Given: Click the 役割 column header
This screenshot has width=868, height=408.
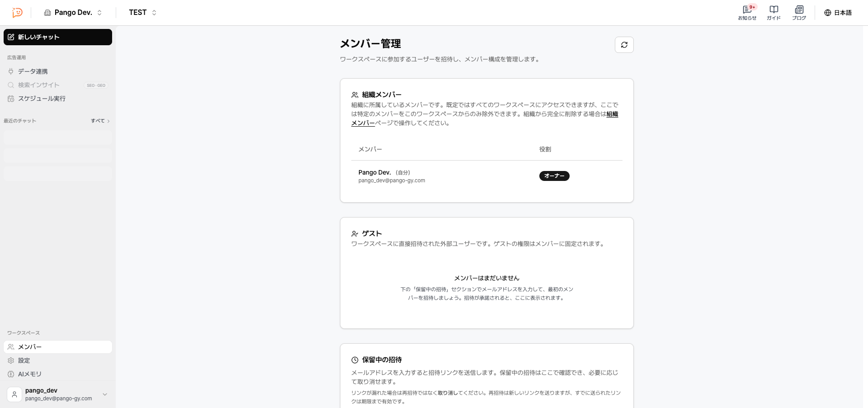Looking at the screenshot, I should click(545, 149).
